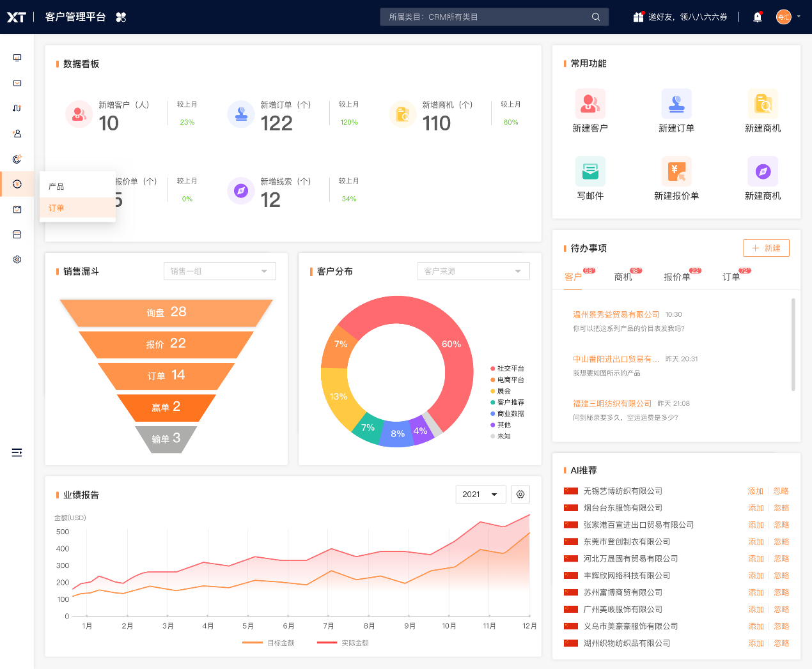
Task: Open the apps grid icon beside platform title
Action: pos(121,17)
